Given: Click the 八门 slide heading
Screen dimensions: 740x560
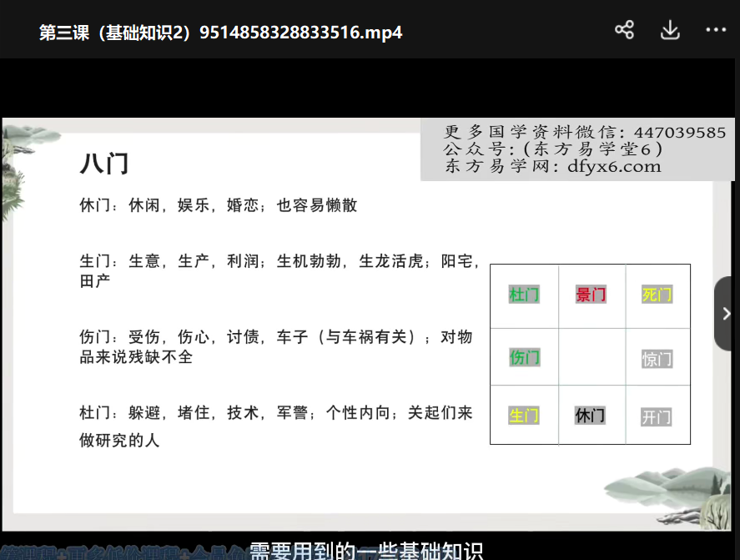Looking at the screenshot, I should (104, 163).
